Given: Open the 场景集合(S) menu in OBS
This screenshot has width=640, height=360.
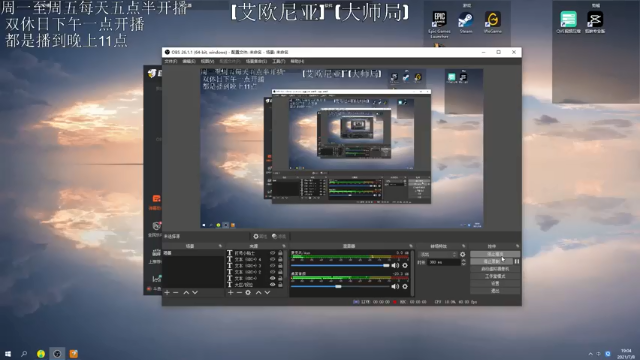Looking at the screenshot, I should (256, 61).
